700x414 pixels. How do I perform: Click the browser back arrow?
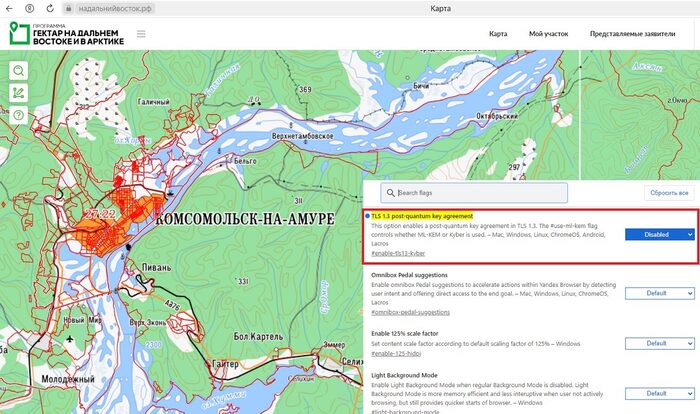9,8
